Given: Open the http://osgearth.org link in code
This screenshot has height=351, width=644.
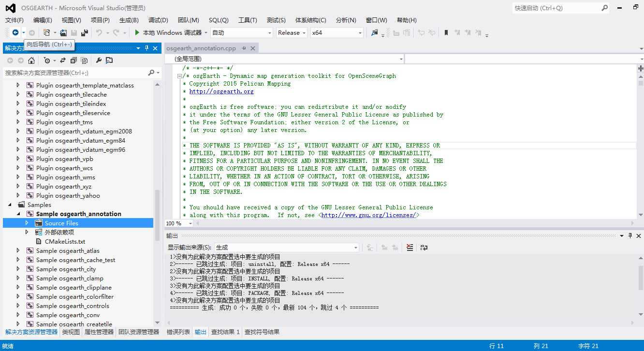Looking at the screenshot, I should point(221,91).
